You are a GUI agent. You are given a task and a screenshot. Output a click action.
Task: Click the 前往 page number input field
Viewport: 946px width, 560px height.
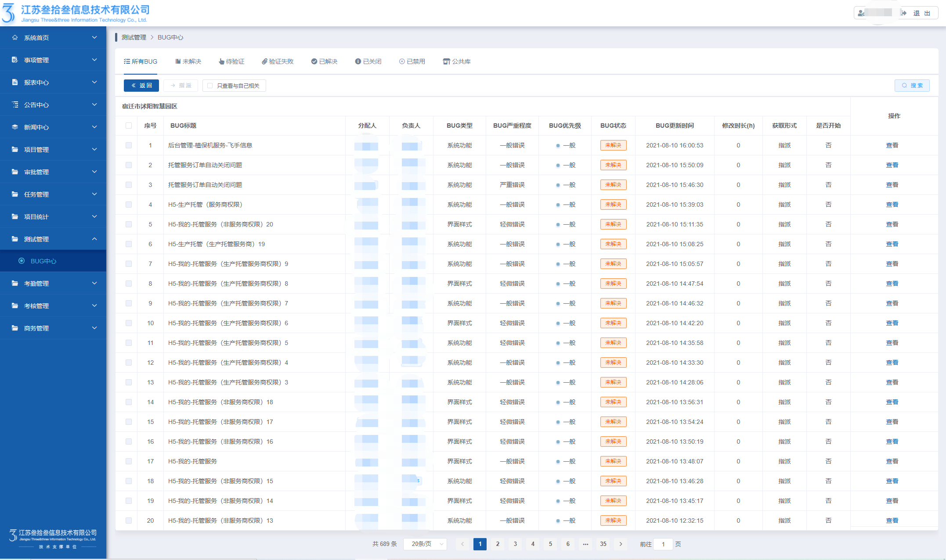click(x=663, y=544)
